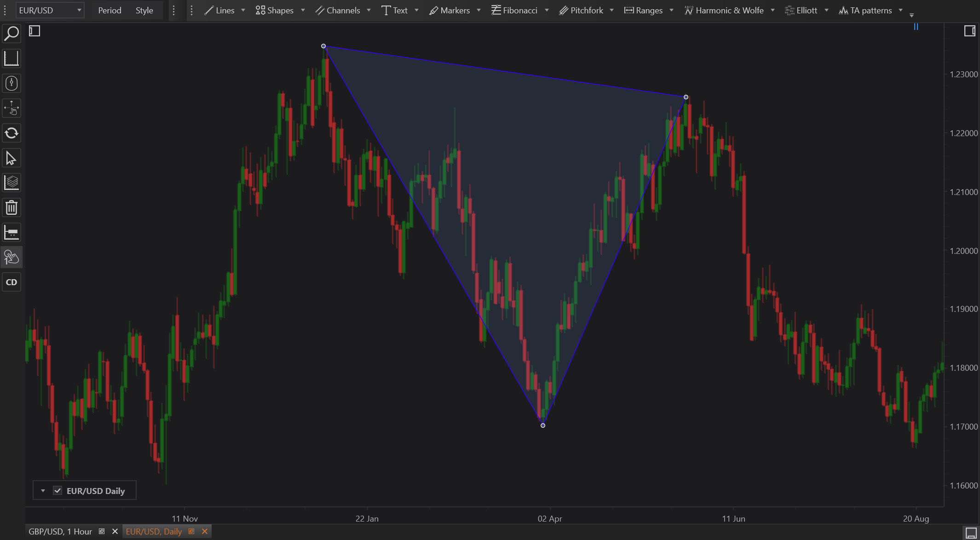This screenshot has width=980, height=540.
Task: Select the triangle's bottom anchor point
Action: pos(543,425)
